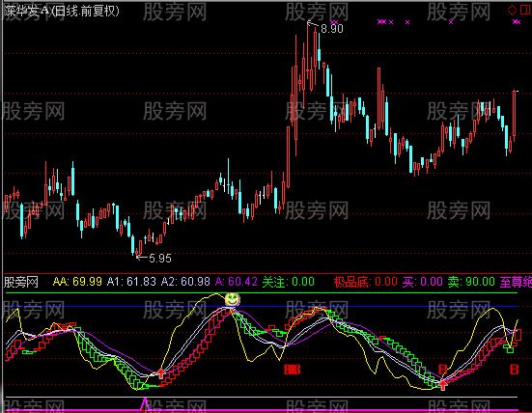Image resolution: width=532 pixels, height=413 pixels.
Task: Click the 5.95 low price label
Action: pos(160,259)
